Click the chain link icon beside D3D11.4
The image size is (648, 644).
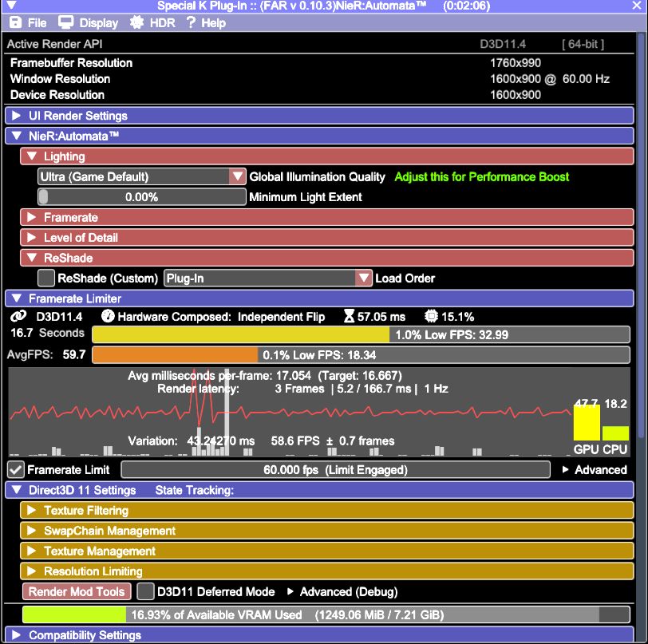[x=18, y=317]
